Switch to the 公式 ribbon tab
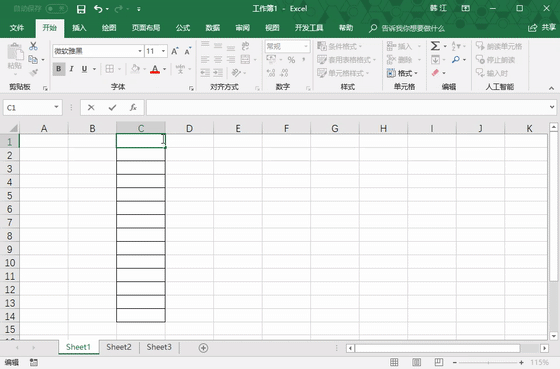This screenshot has height=369, width=560. (183, 28)
